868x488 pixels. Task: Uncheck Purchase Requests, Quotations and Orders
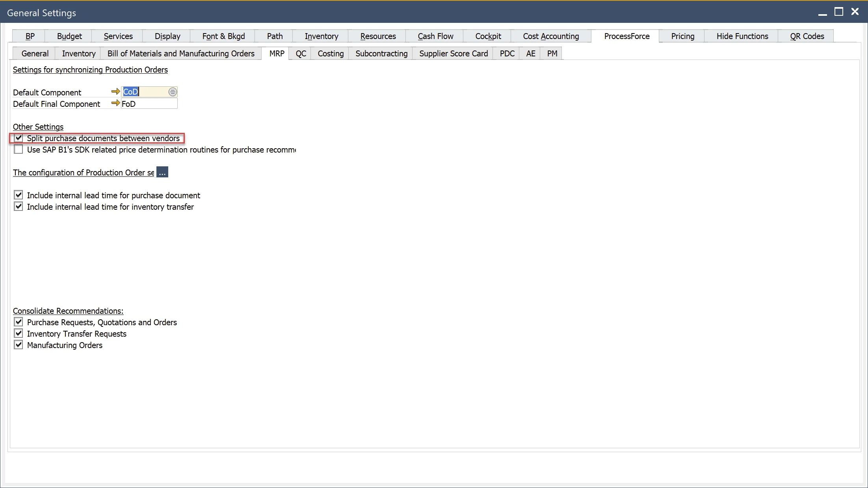(x=19, y=322)
